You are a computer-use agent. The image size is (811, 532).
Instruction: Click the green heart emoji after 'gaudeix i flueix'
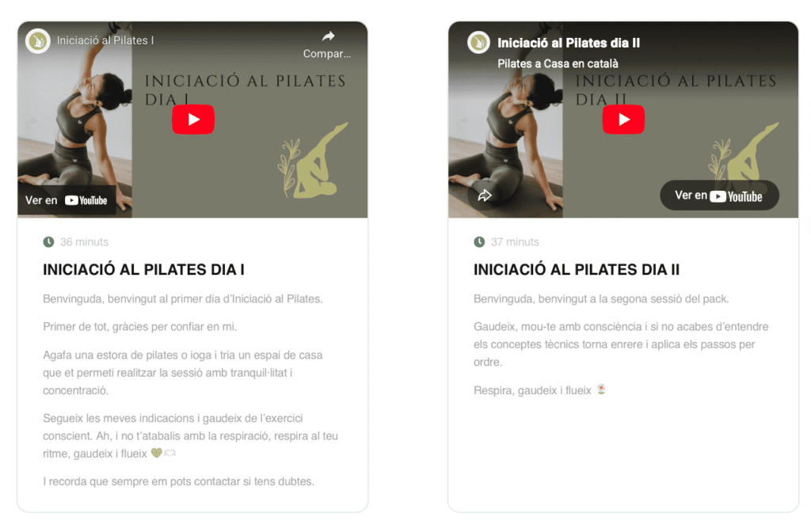[157, 453]
